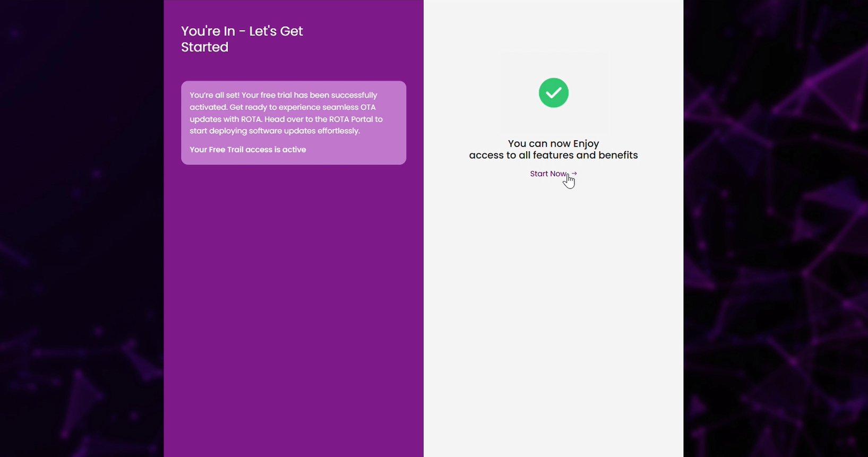This screenshot has width=868, height=457.
Task: Click the "You can now Enjoy" line
Action: tap(553, 144)
